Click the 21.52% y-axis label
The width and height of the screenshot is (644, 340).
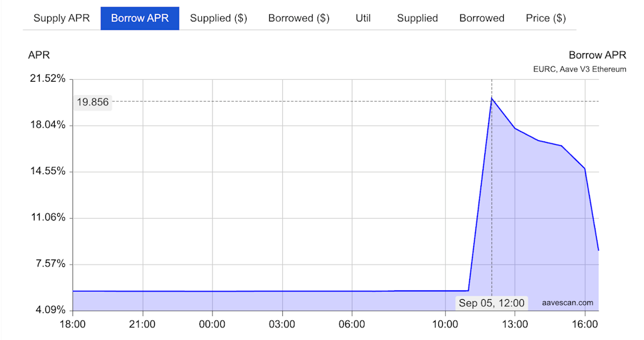click(x=48, y=79)
